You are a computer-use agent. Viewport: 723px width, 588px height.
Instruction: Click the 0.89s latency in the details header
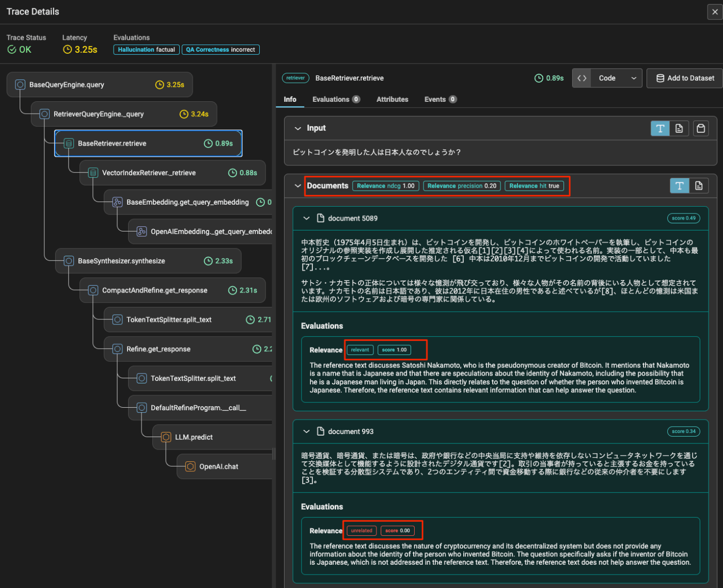click(x=549, y=78)
